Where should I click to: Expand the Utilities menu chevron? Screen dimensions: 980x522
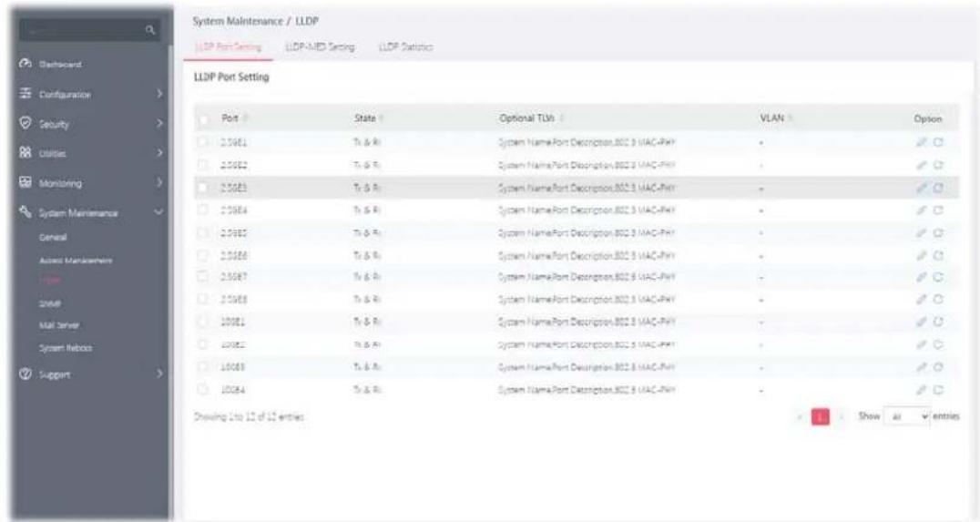point(158,153)
